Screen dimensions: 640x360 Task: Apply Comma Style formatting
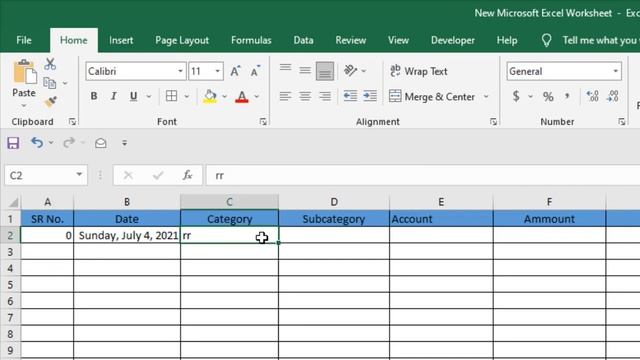click(x=567, y=96)
